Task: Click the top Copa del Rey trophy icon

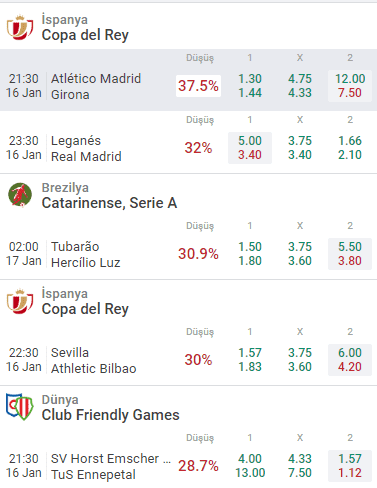Action: click(x=20, y=27)
